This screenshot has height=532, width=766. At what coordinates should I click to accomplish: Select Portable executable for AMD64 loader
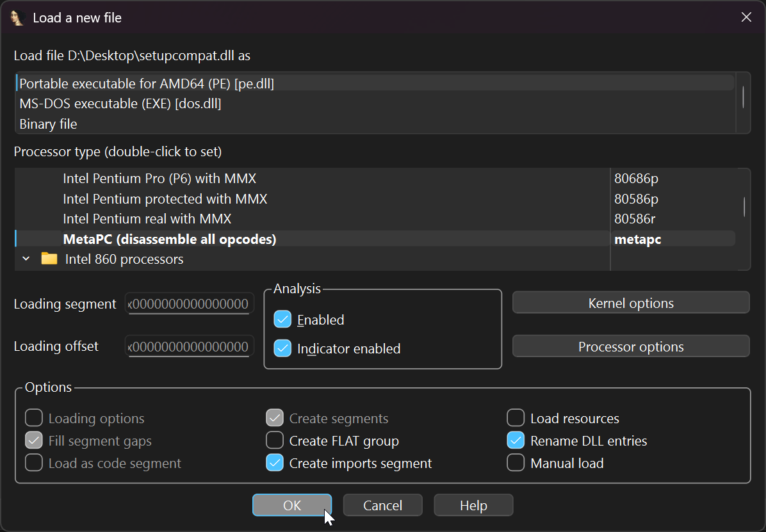tap(147, 83)
